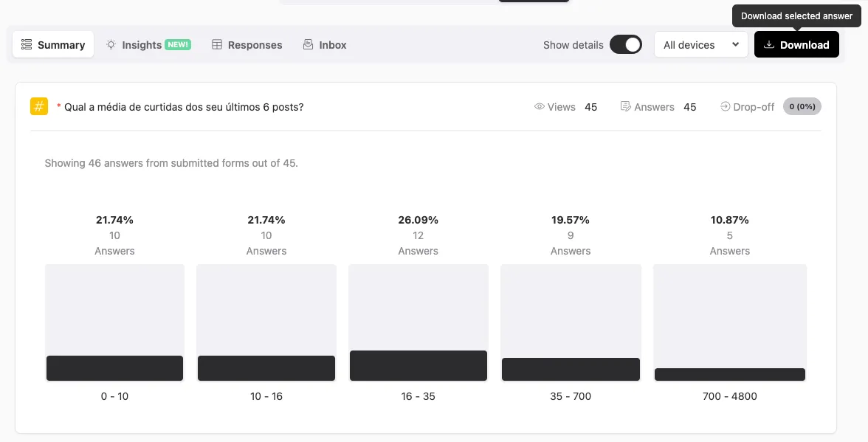Click the download tray icon

[x=768, y=45]
